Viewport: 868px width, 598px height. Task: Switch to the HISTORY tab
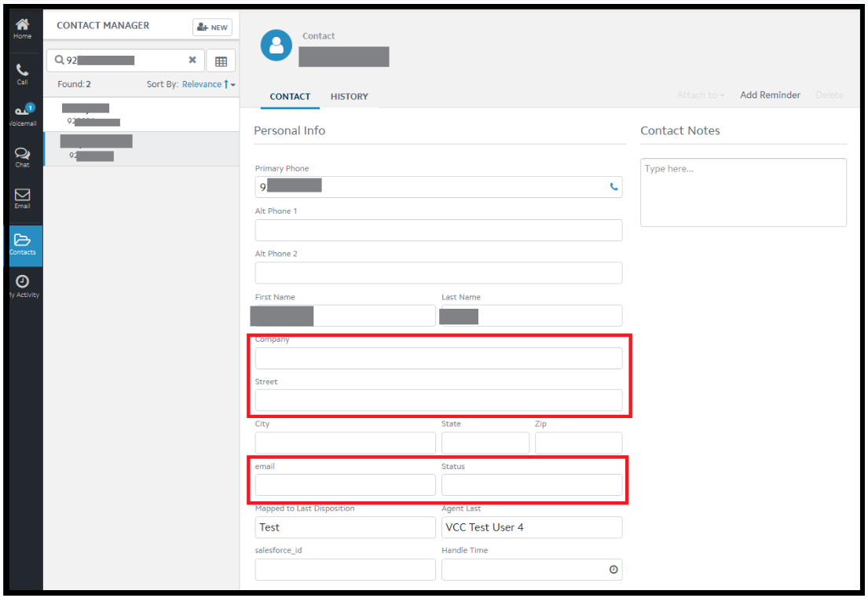[350, 97]
